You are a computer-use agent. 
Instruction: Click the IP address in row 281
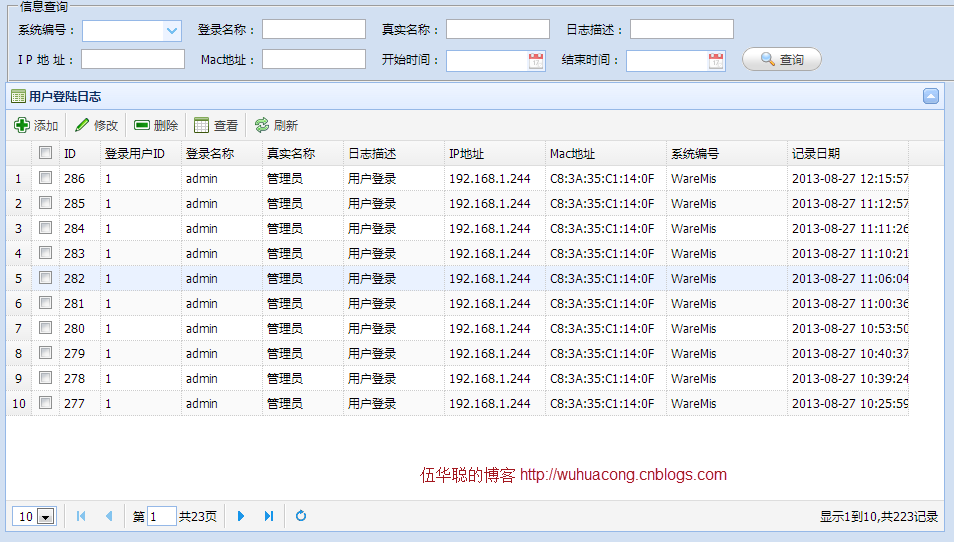tap(490, 304)
